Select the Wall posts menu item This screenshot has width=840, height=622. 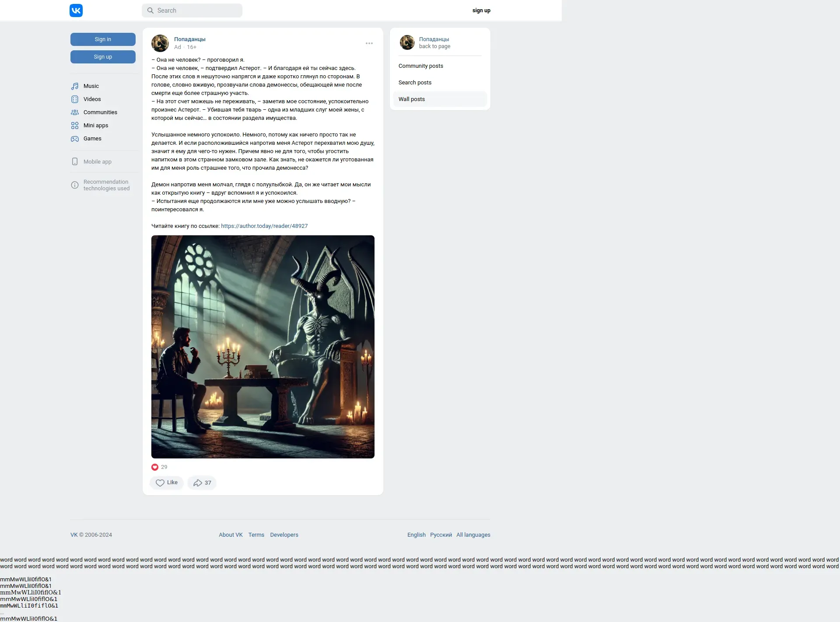(x=412, y=99)
